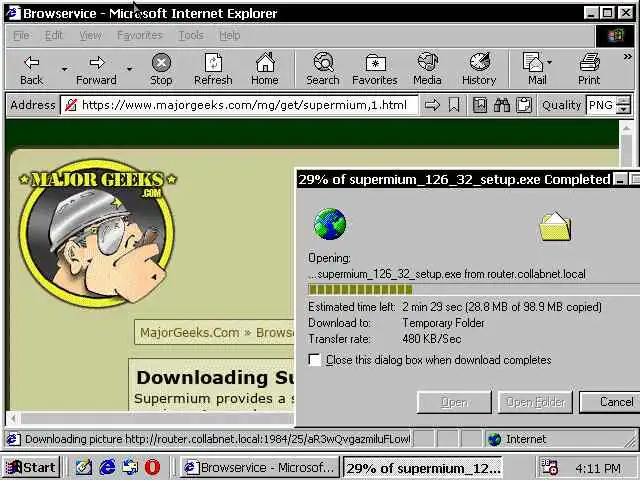Image resolution: width=640 pixels, height=480 pixels.
Task: Click the Forward toolbar button
Action: (96, 69)
